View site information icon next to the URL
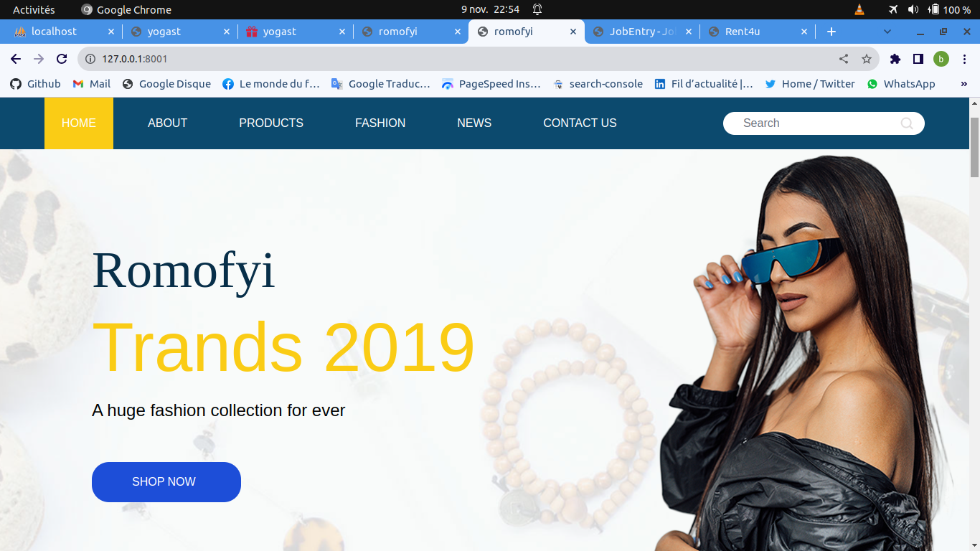Image resolution: width=980 pixels, height=551 pixels. (x=90, y=59)
